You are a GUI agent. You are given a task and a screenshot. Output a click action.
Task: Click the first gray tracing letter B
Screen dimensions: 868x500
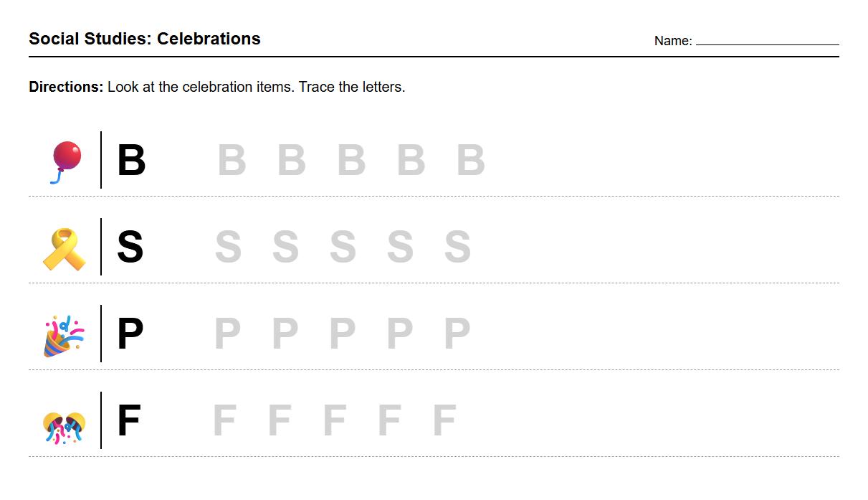[x=232, y=161]
